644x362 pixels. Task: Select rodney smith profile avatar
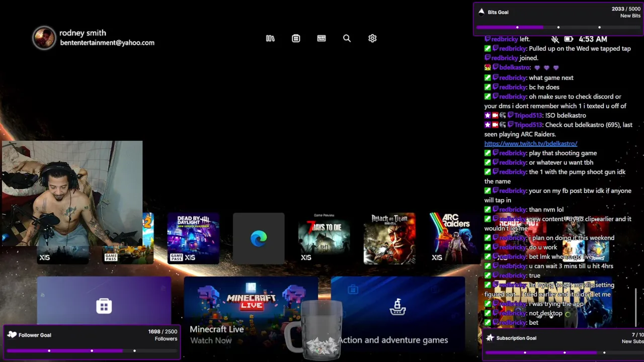44,38
